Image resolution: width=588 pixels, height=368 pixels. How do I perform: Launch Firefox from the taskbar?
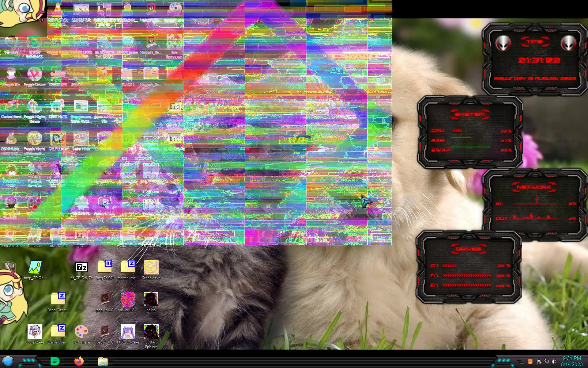click(79, 361)
